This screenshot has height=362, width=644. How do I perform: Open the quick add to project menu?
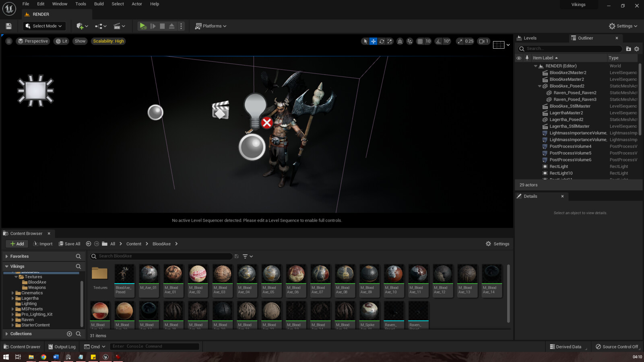(82, 26)
